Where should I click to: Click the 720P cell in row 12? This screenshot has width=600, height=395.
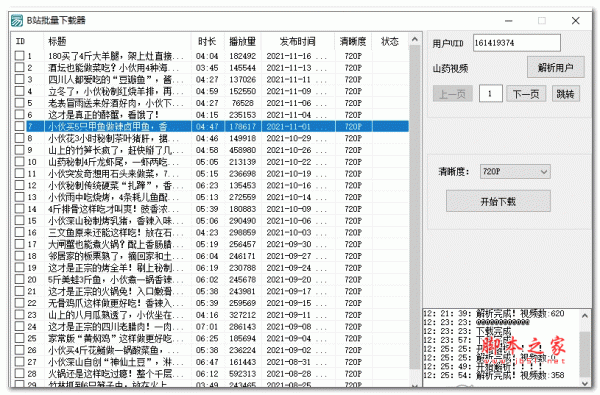[353, 185]
